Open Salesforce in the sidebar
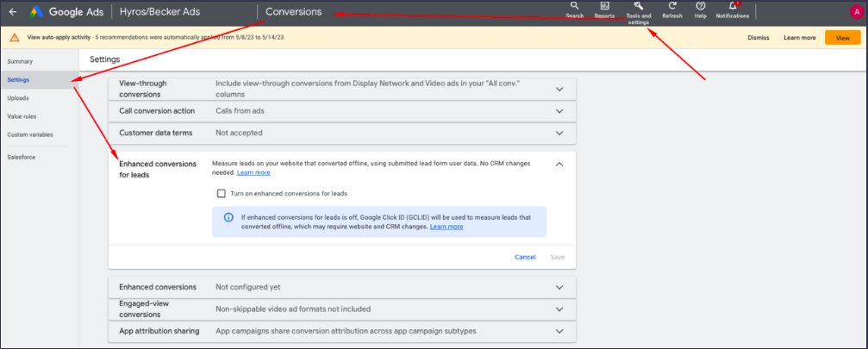This screenshot has height=349, width=868. (x=21, y=157)
